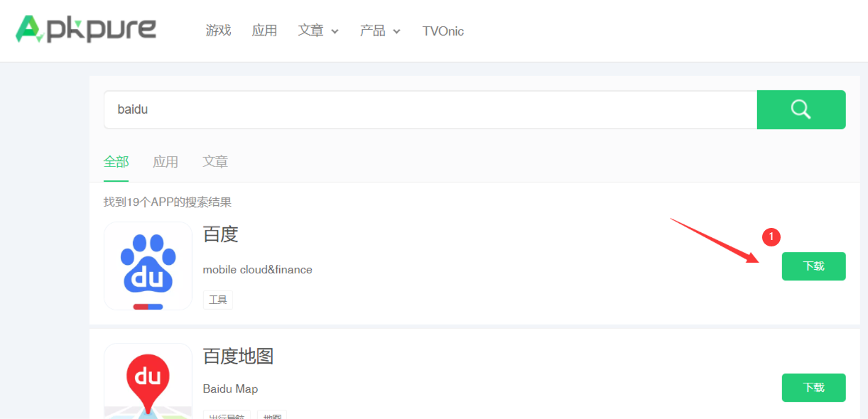Open the TVOnic link
The height and width of the screenshot is (419, 868).
443,31
